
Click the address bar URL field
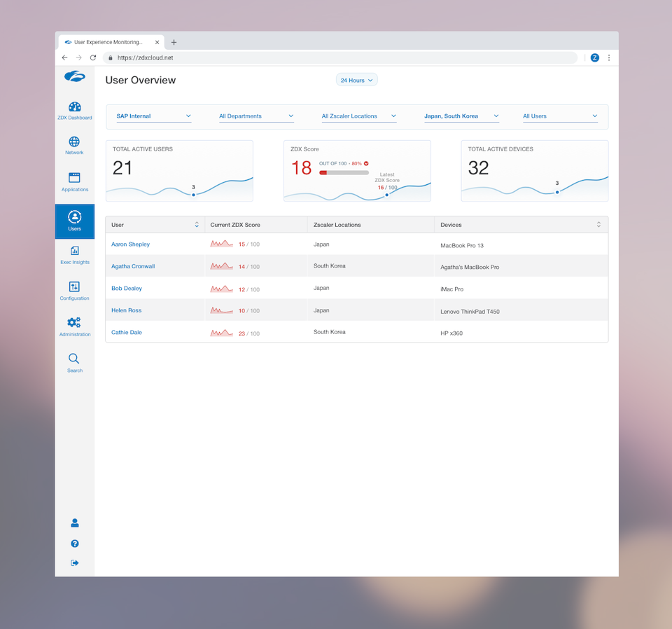coord(340,58)
